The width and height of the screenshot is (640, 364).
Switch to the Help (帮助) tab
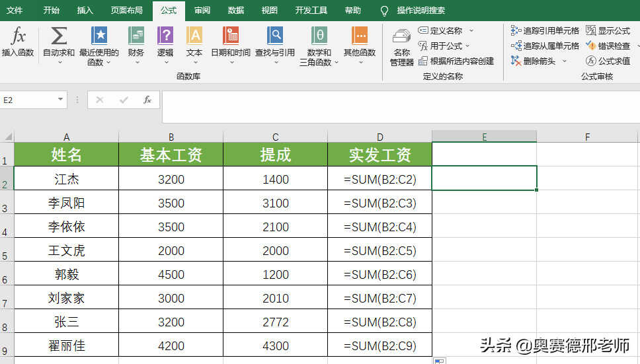point(352,11)
